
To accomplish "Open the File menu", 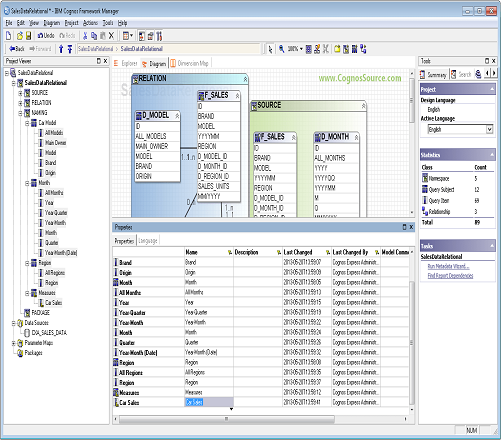I will coord(9,23).
